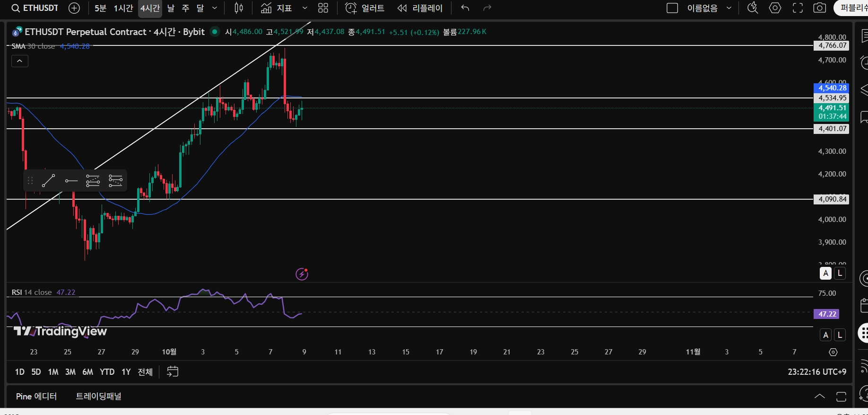Open chart settings hexagon icon in top toolbar
Image resolution: width=868 pixels, height=415 pixels.
[x=775, y=8]
